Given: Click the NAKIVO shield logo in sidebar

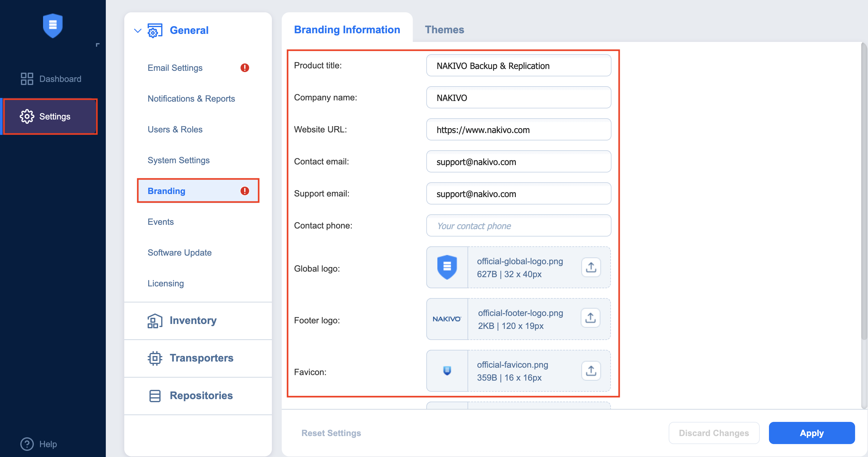Looking at the screenshot, I should pyautogui.click(x=53, y=26).
